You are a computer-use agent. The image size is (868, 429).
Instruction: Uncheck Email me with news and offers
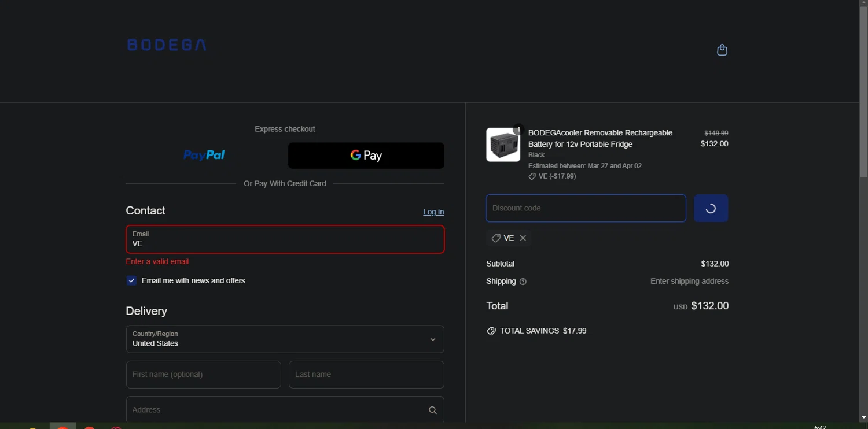click(x=131, y=280)
